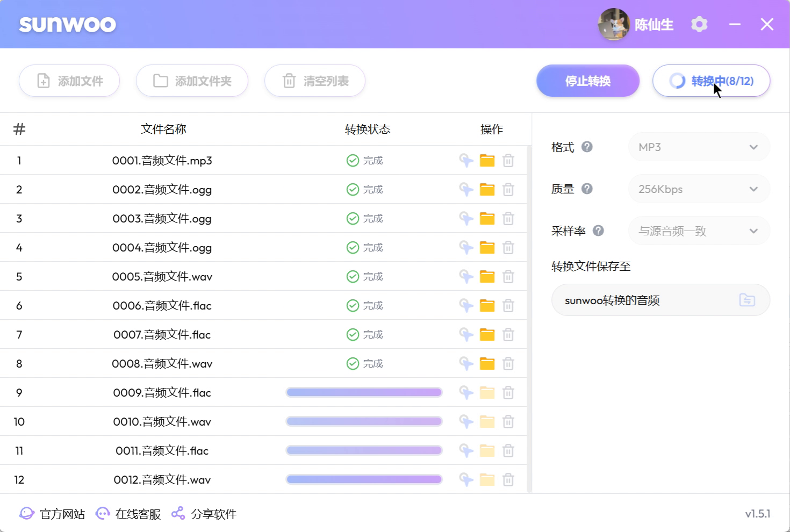Image resolution: width=790 pixels, height=532 pixels.
Task: Click the file list vertical scrollbar
Action: 529,319
